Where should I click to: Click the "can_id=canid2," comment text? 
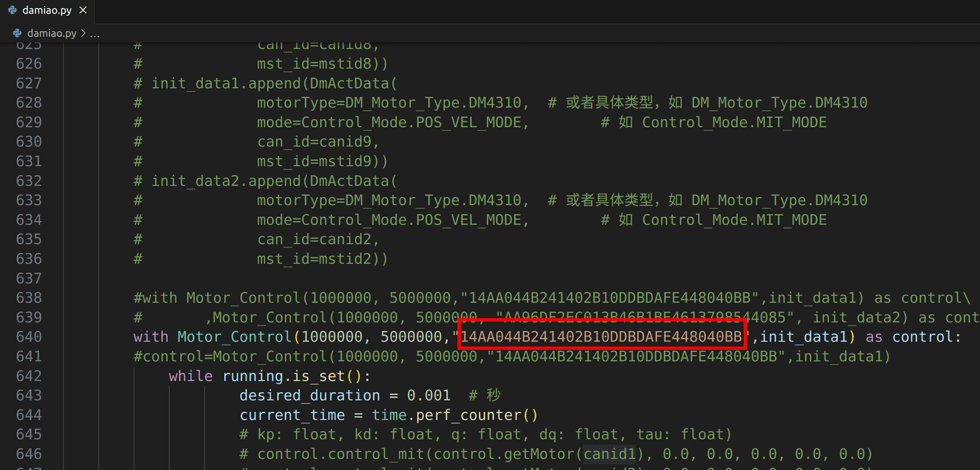click(x=318, y=239)
